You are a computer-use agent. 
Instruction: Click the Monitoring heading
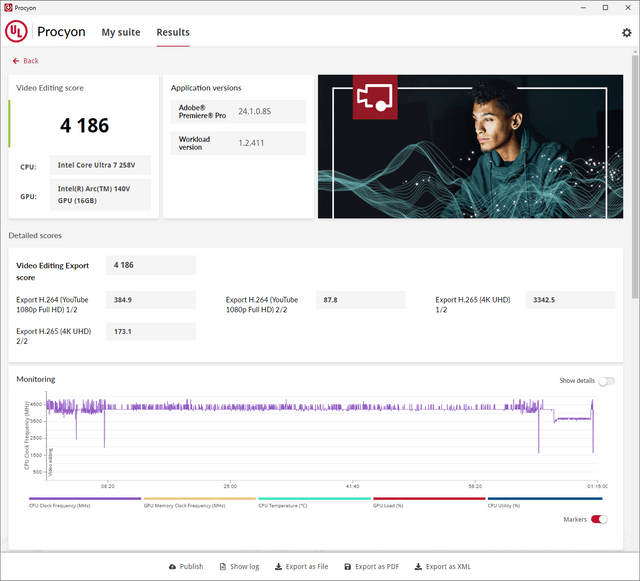tap(36, 379)
